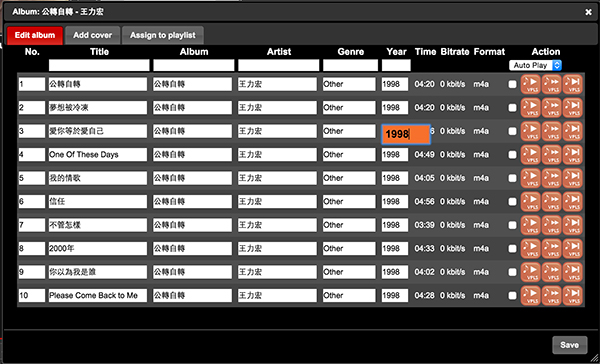Click the double-arrow VPLS icon for track 1
Image resolution: width=600 pixels, height=364 pixels.
(551, 84)
